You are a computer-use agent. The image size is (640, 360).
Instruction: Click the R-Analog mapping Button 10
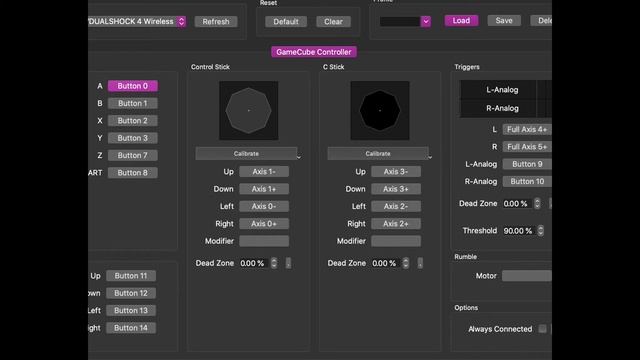(x=527, y=181)
